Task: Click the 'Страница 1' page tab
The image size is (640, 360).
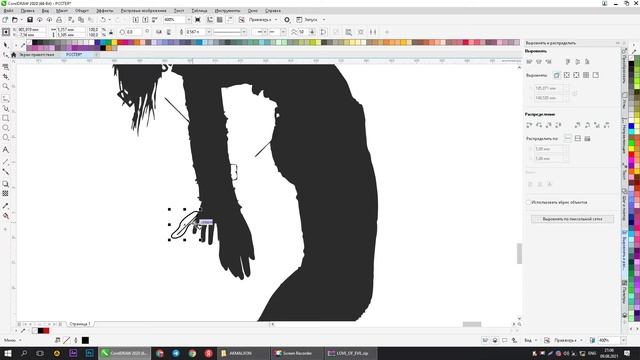Action: tap(80, 324)
